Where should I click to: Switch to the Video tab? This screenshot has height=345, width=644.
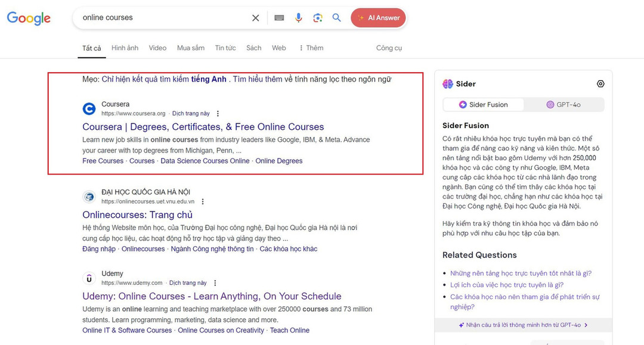pos(157,48)
